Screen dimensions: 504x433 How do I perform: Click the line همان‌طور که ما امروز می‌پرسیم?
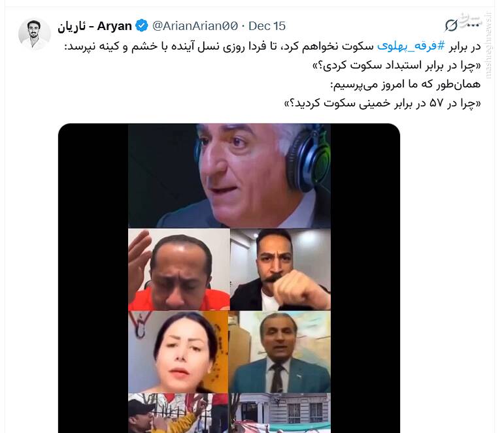(405, 84)
